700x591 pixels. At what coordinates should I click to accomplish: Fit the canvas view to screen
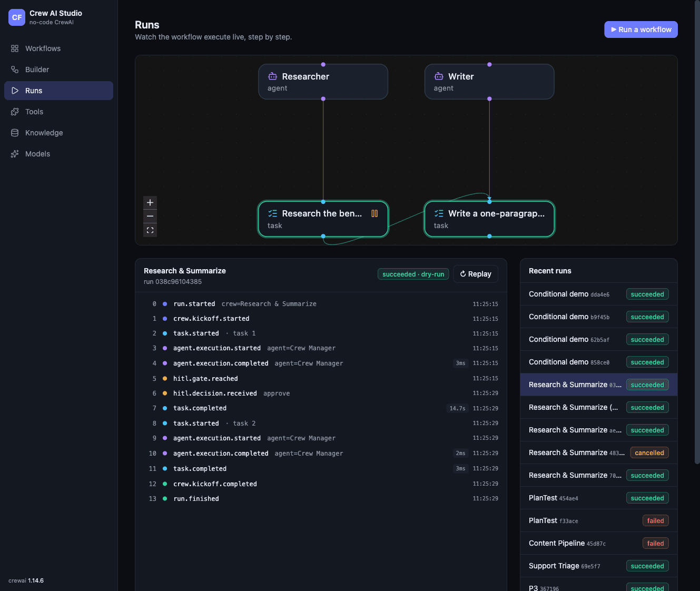(150, 230)
